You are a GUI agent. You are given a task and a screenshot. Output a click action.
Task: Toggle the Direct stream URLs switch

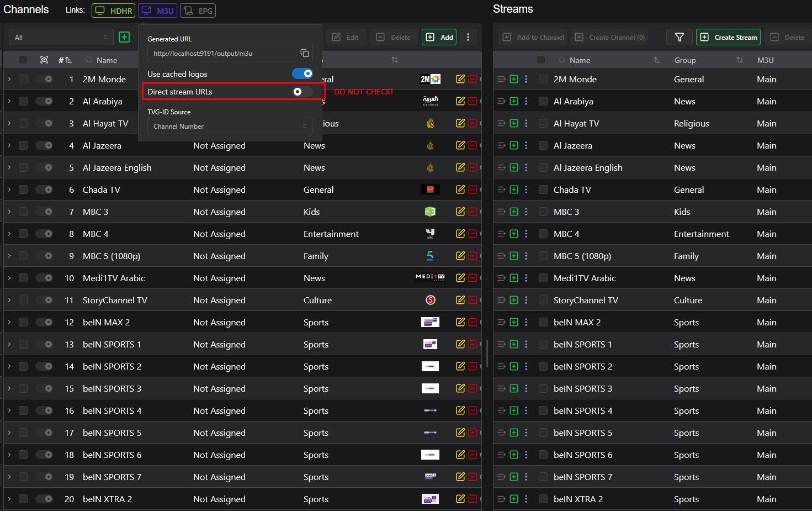click(302, 92)
